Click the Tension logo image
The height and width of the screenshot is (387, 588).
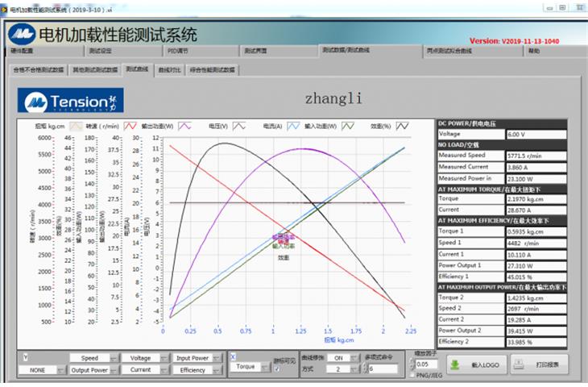72,101
